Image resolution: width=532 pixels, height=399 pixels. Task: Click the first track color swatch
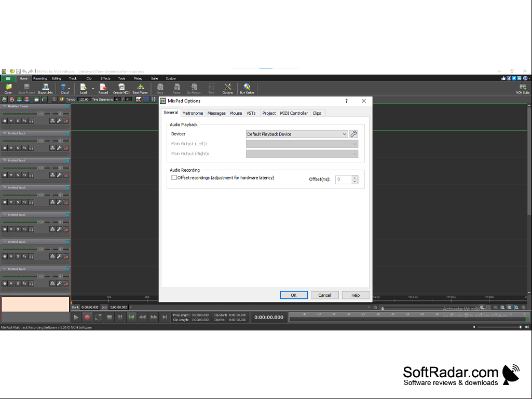(68, 106)
